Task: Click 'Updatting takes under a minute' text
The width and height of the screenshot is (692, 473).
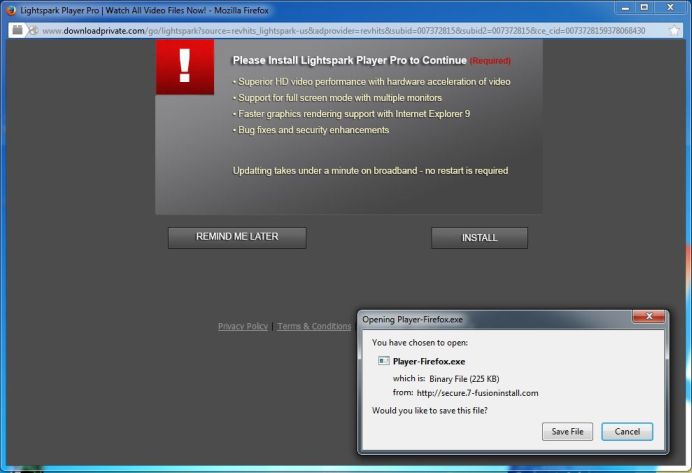Action: 370,171
